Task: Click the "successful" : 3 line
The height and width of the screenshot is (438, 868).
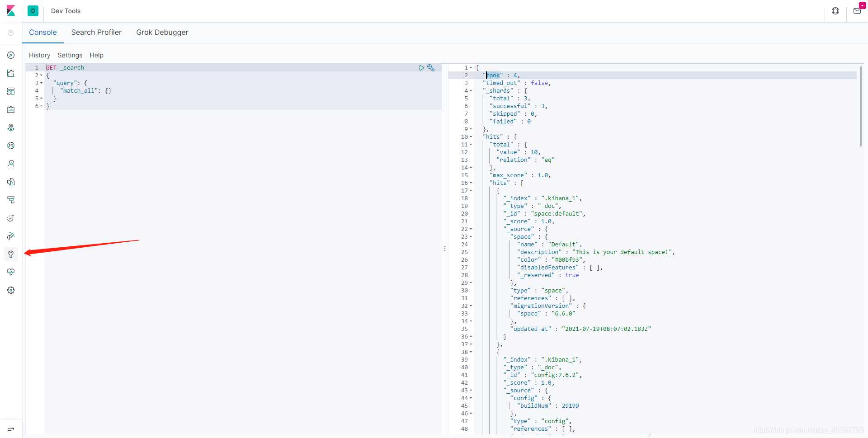Action: click(519, 106)
